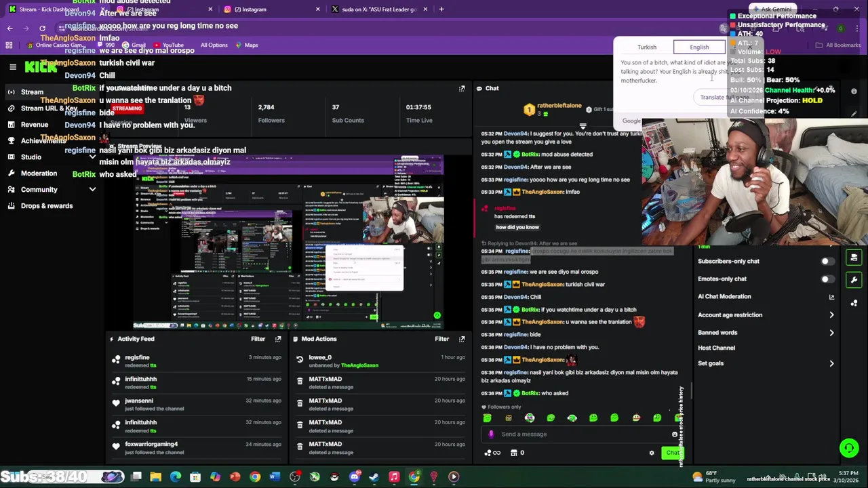Click the Drops & rewards sidebar icon
The height and width of the screenshot is (488, 868).
pos(11,205)
